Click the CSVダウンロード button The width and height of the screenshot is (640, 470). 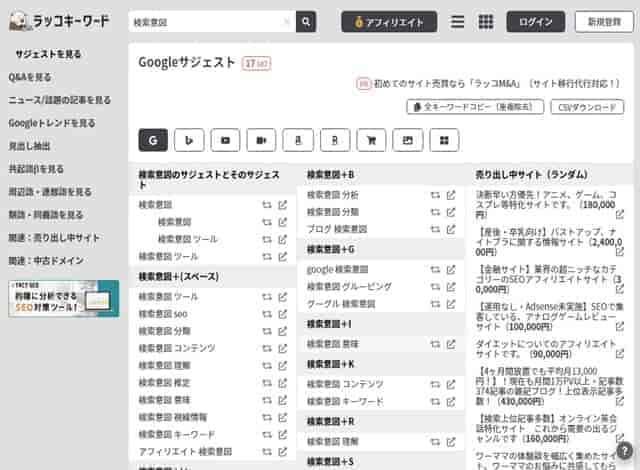click(x=587, y=107)
